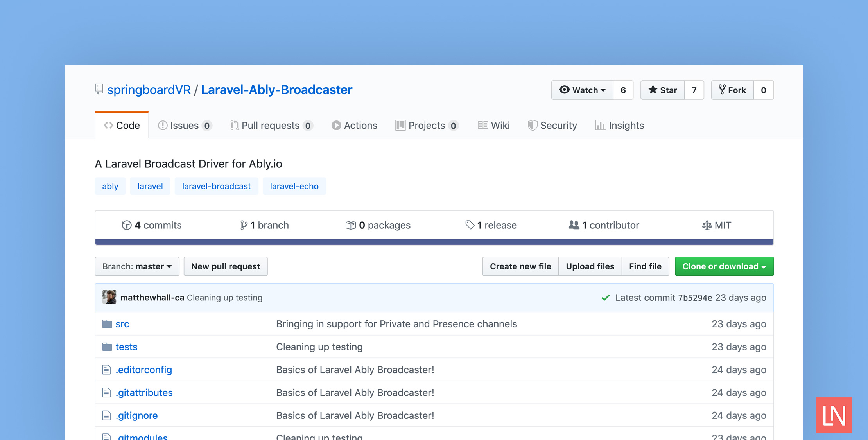Click the language bar under repo stats

tap(434, 242)
